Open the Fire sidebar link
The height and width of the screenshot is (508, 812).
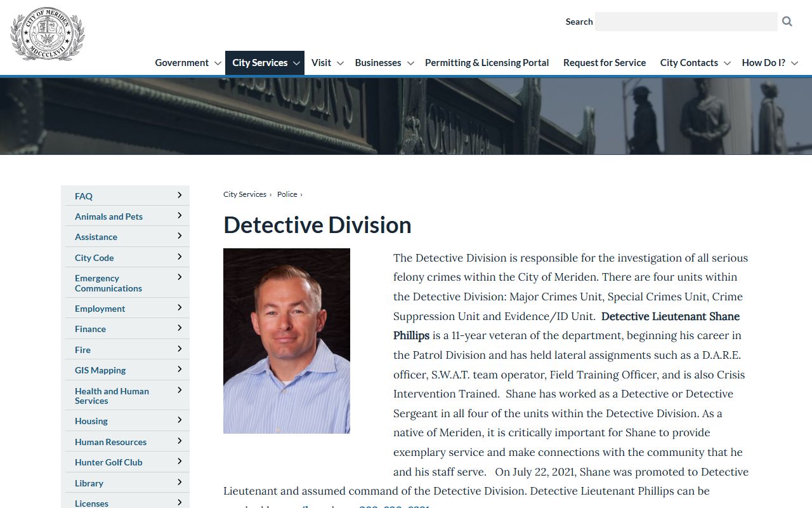coord(82,350)
